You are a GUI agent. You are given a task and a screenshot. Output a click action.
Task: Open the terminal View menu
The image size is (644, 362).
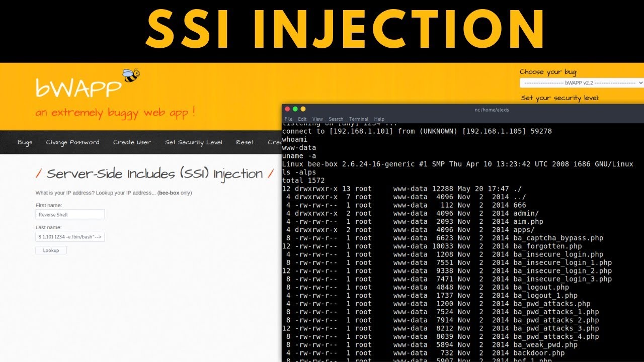(x=317, y=119)
